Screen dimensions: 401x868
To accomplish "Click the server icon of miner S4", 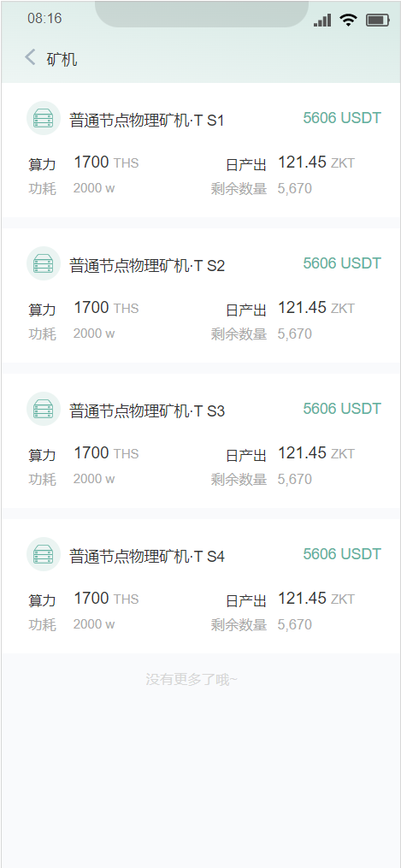I will [x=43, y=554].
